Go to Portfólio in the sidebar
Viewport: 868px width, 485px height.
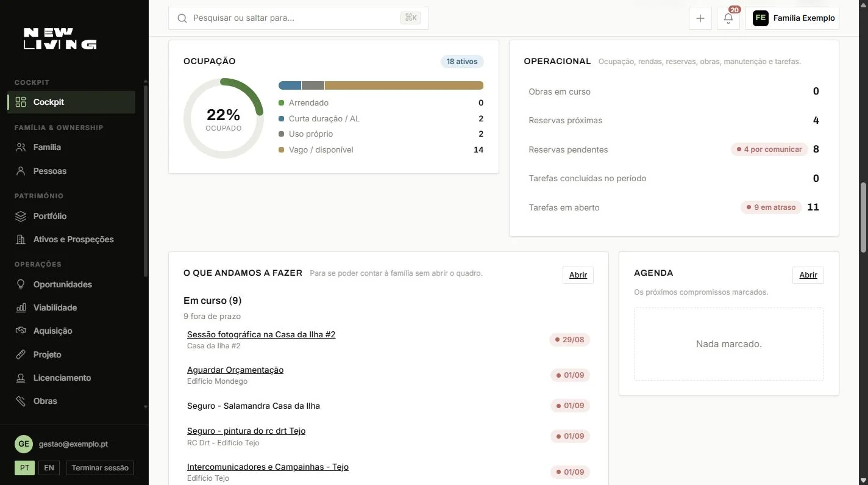click(71, 216)
